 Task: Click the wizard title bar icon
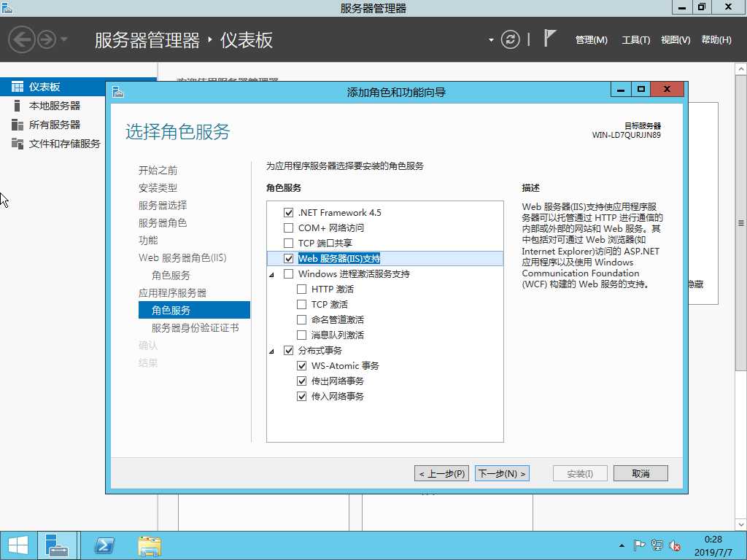click(x=118, y=92)
